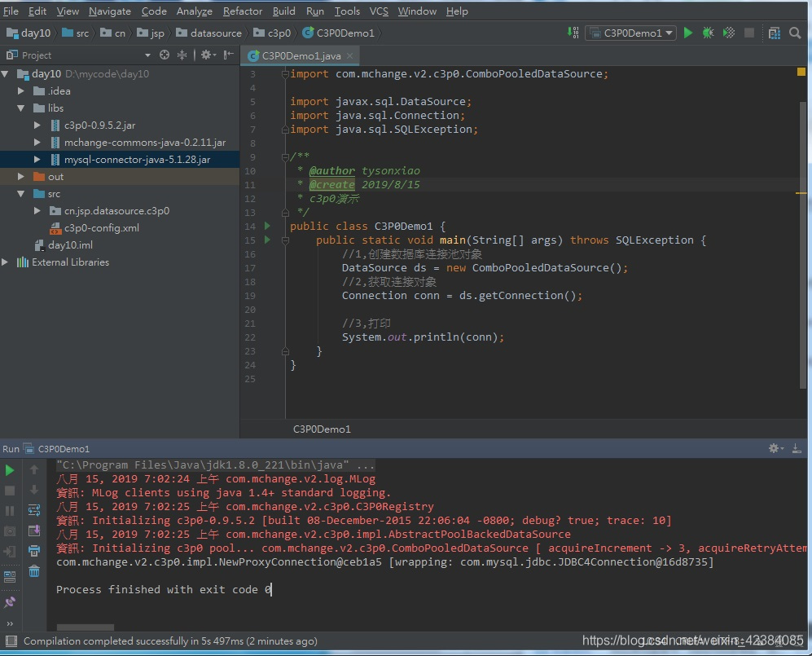The width and height of the screenshot is (812, 656).
Task: Toggle tool window buttons icon in status bar
Action: pyautogui.click(x=11, y=641)
